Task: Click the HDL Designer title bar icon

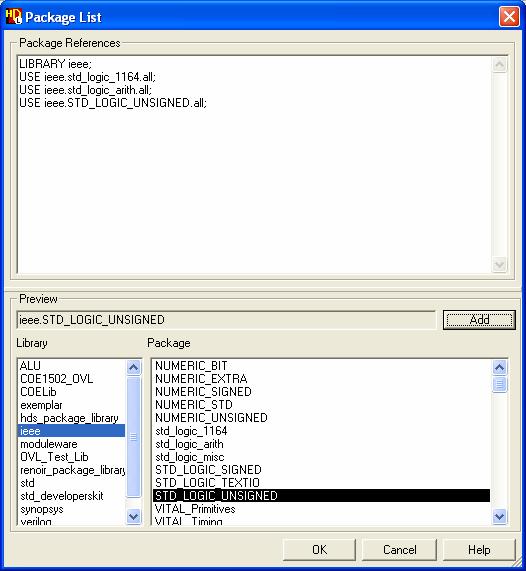Action: [x=13, y=17]
